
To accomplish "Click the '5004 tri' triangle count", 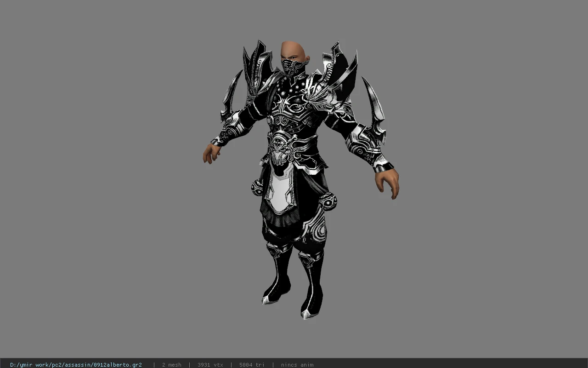I will (x=252, y=365).
